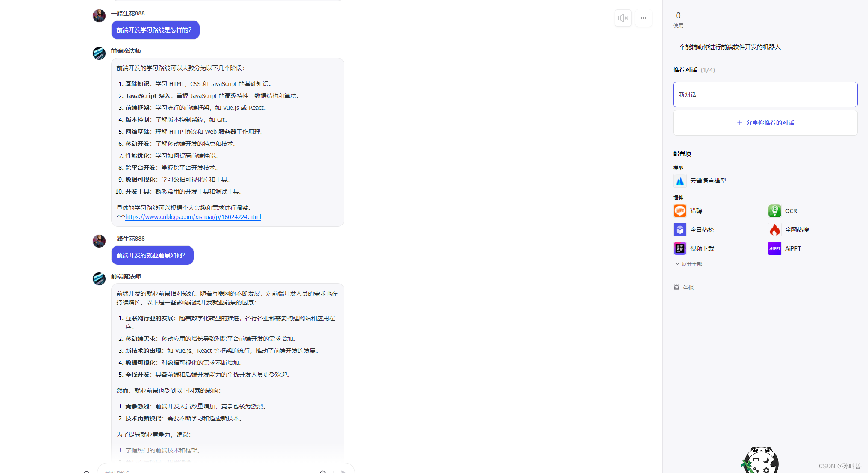The width and height of the screenshot is (868, 473).
Task: Click the 猎聘 plugin icon
Action: click(x=680, y=211)
